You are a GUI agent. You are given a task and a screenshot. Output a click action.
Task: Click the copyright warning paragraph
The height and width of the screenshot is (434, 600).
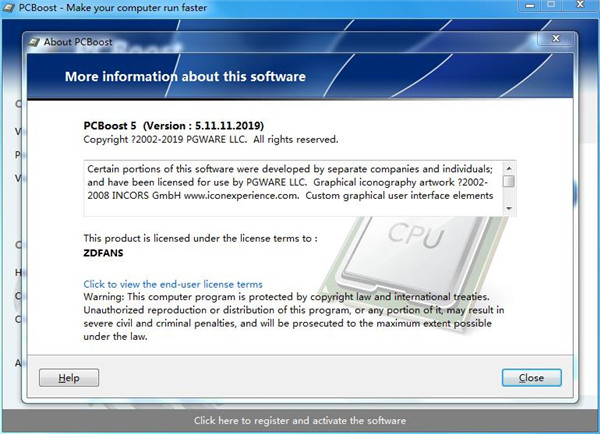tap(293, 317)
